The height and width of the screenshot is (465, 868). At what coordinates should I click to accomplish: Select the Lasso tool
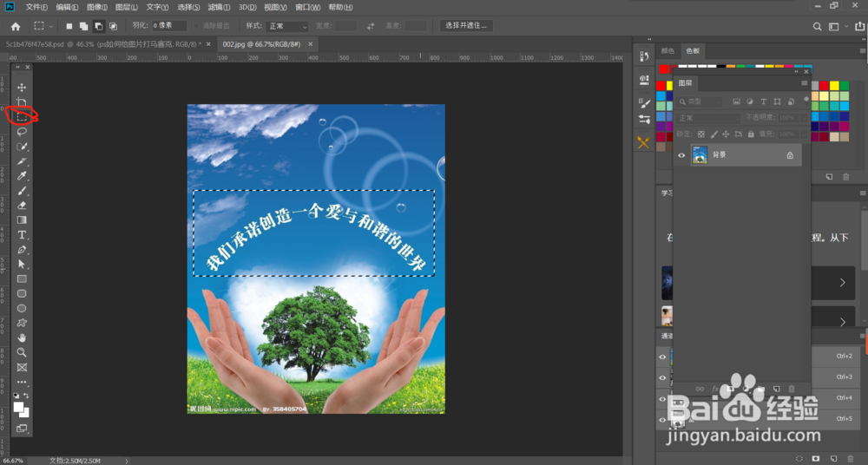point(22,132)
